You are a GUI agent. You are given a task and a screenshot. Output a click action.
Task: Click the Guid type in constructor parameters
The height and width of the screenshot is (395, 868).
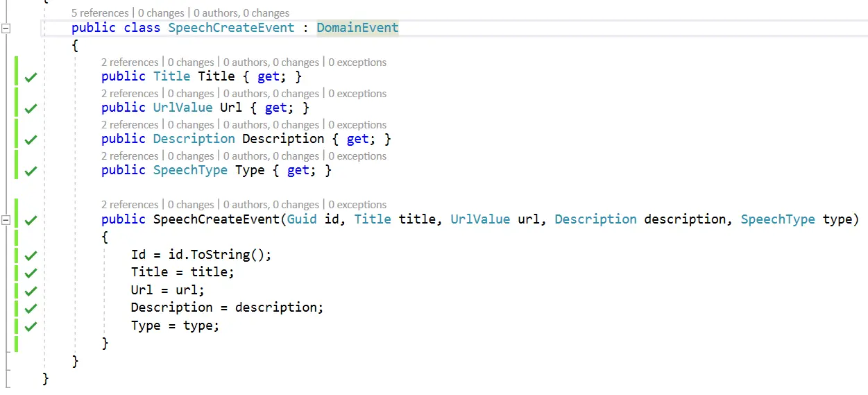click(302, 219)
